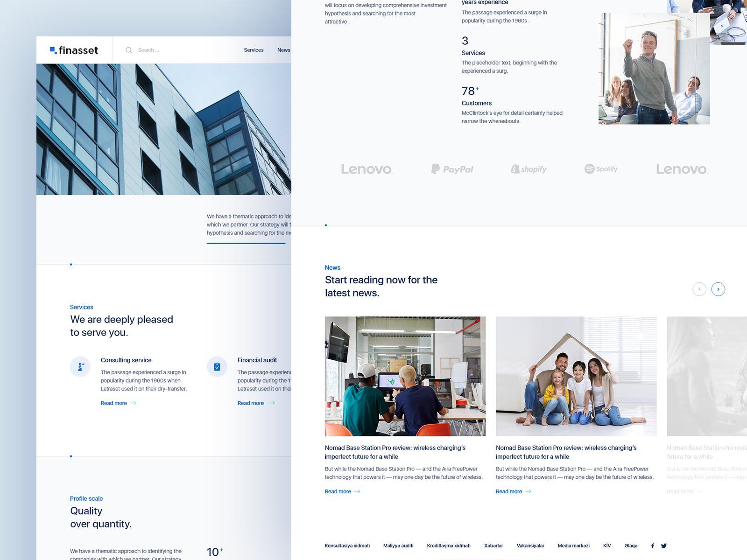
Task: Open the News nav item
Action: click(x=283, y=50)
